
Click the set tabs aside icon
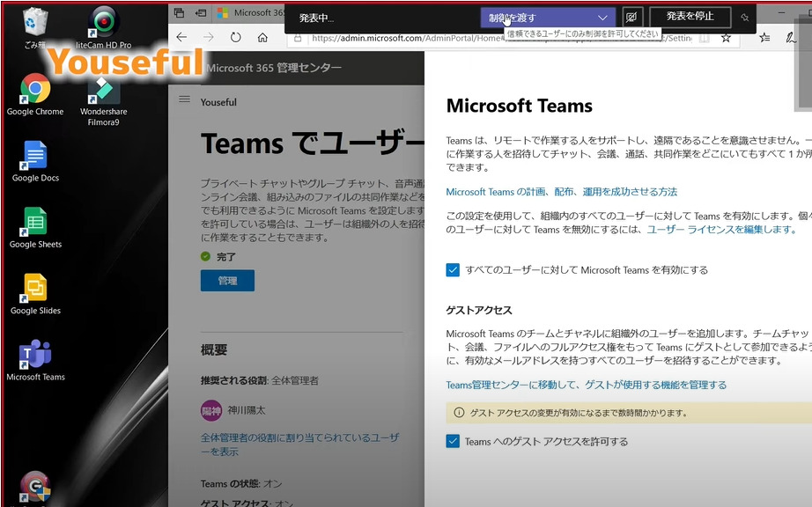coord(201,12)
